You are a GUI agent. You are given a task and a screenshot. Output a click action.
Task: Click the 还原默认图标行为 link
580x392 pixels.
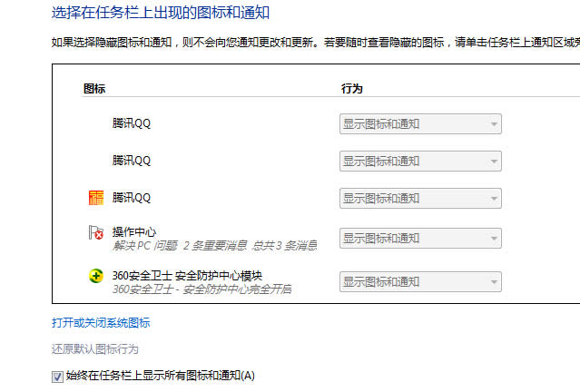tap(95, 349)
